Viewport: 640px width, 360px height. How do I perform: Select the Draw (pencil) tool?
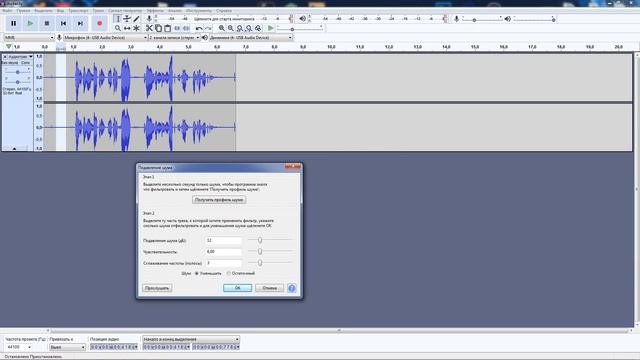tap(136, 19)
